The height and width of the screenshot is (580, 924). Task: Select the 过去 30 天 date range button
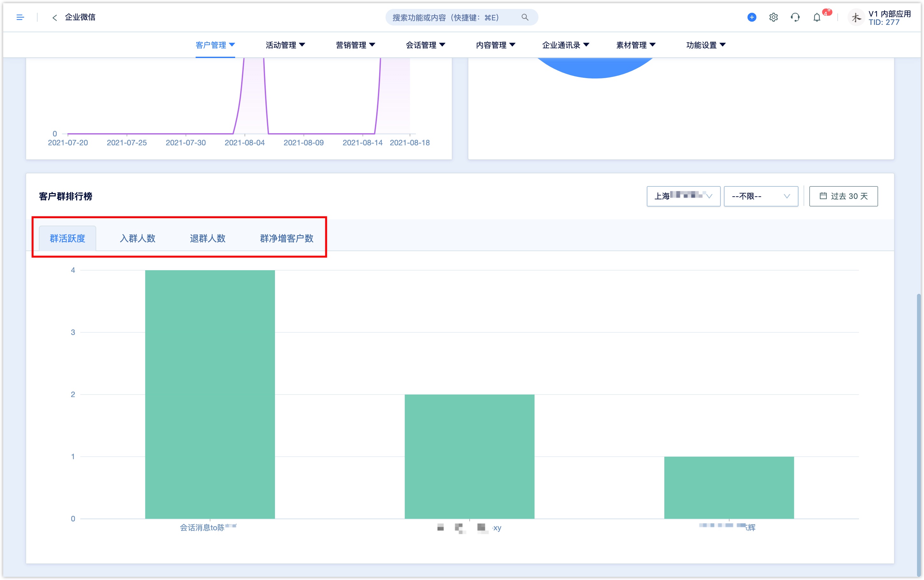tap(843, 196)
